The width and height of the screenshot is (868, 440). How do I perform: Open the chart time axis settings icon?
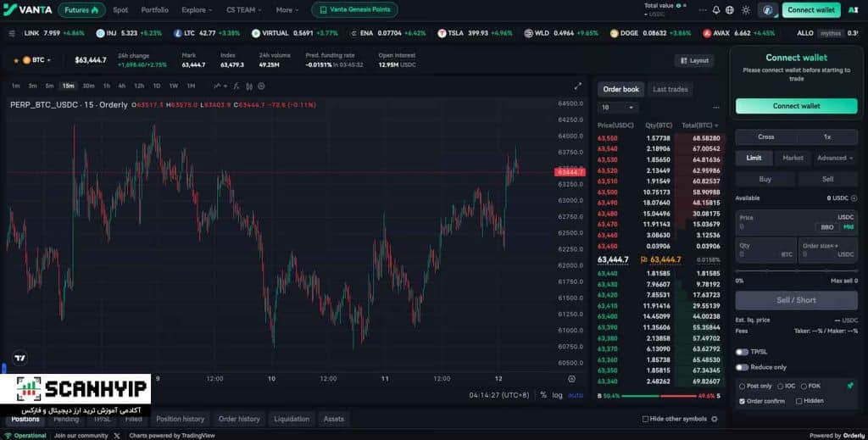(572, 379)
